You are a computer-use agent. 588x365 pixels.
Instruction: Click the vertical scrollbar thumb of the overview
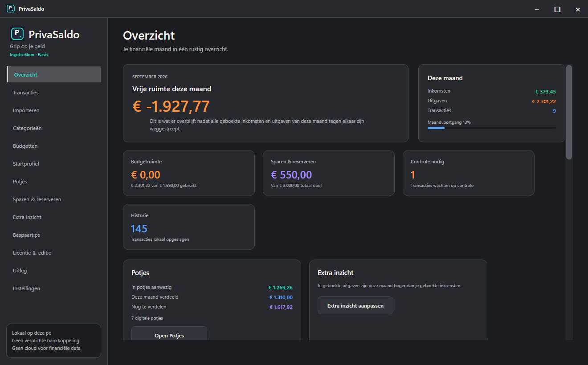coord(569,112)
